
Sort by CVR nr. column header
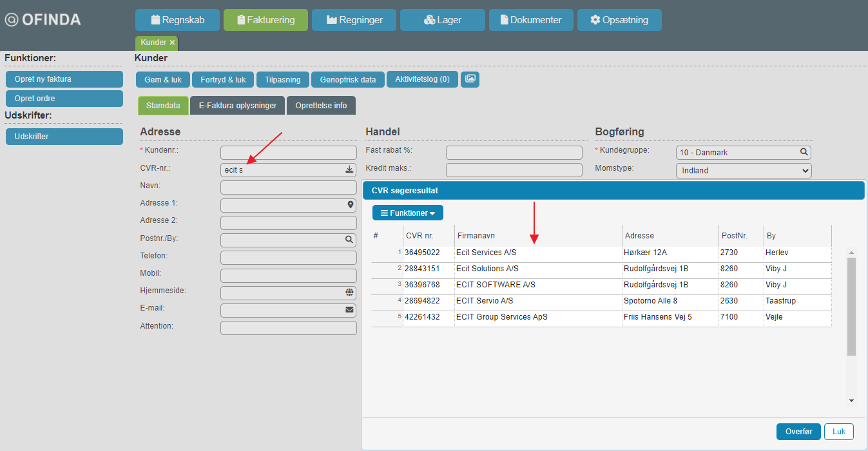tap(429, 236)
